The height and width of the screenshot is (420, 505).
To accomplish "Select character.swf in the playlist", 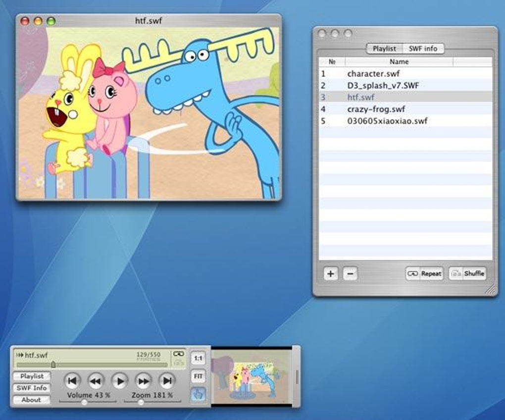I will click(405, 74).
